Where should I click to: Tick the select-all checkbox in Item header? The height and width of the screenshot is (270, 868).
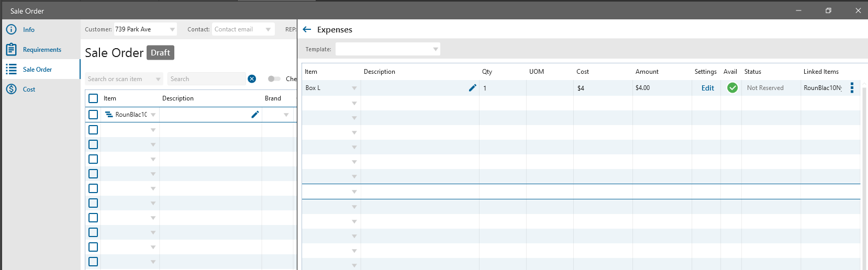tap(93, 98)
